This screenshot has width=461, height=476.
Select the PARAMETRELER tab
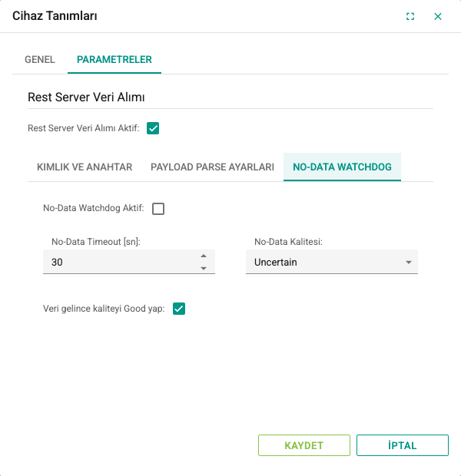pos(114,60)
